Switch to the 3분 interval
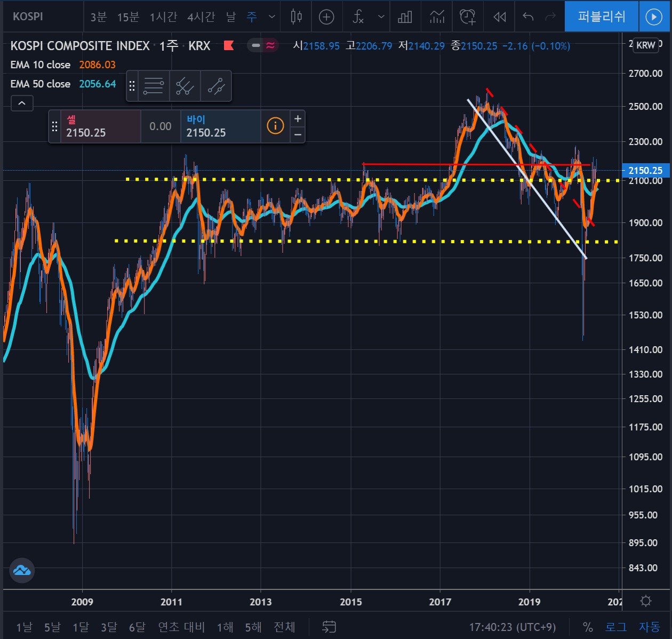The image size is (672, 639). click(98, 17)
